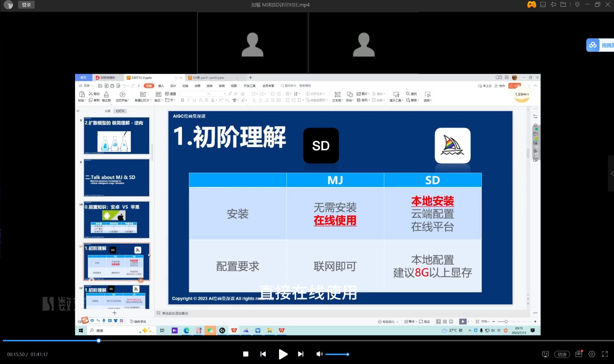Click the 协作 collaborate button

pyautogui.click(x=500, y=86)
